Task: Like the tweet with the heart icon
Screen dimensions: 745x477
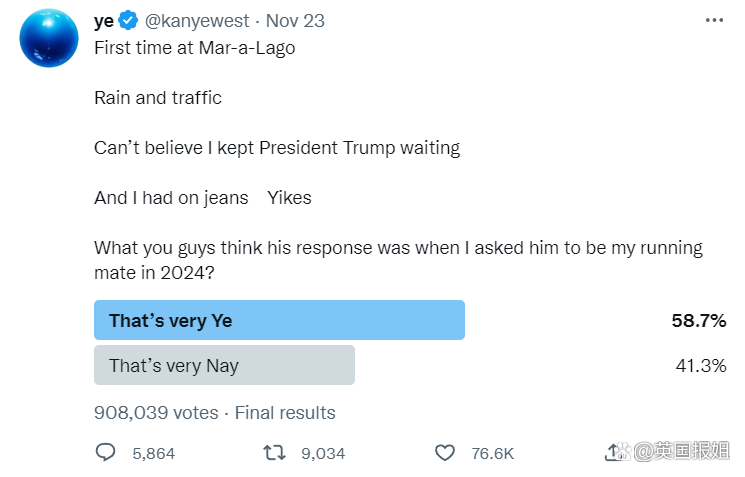Action: click(445, 453)
